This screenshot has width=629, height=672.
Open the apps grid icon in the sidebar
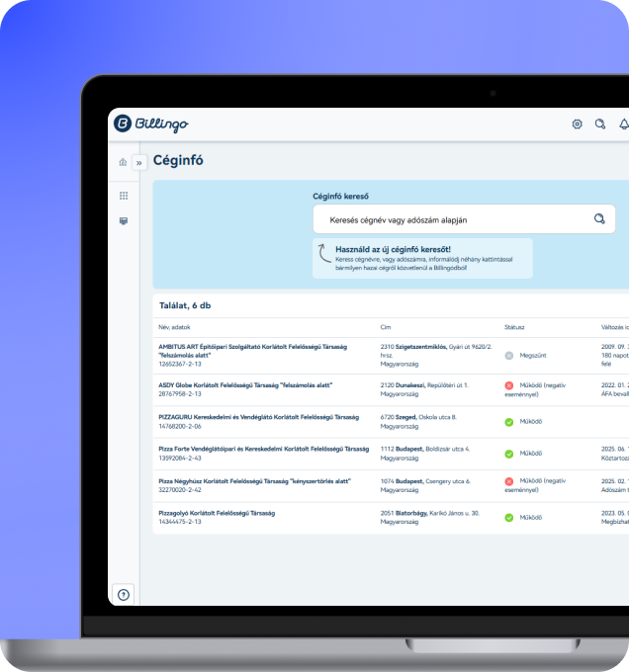tap(124, 196)
